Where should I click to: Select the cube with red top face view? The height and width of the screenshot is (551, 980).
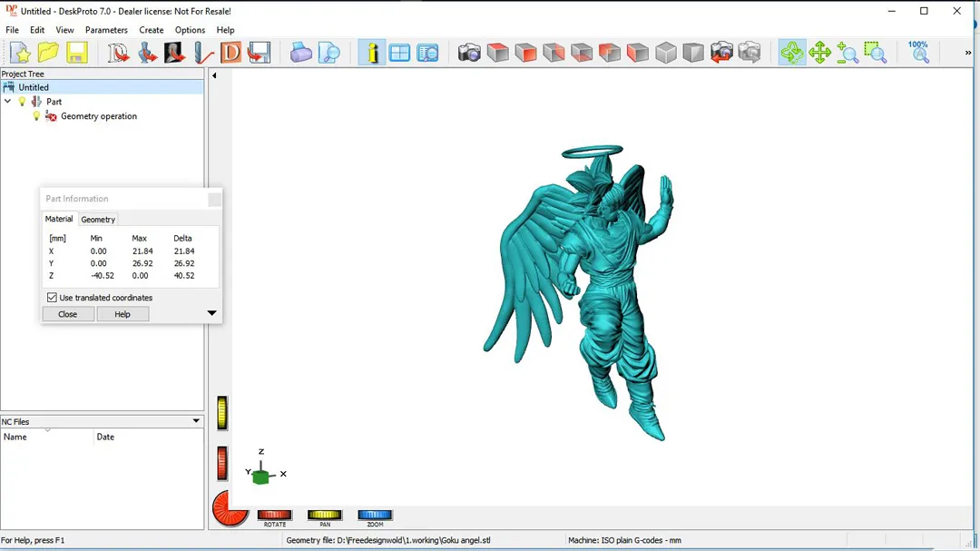498,53
